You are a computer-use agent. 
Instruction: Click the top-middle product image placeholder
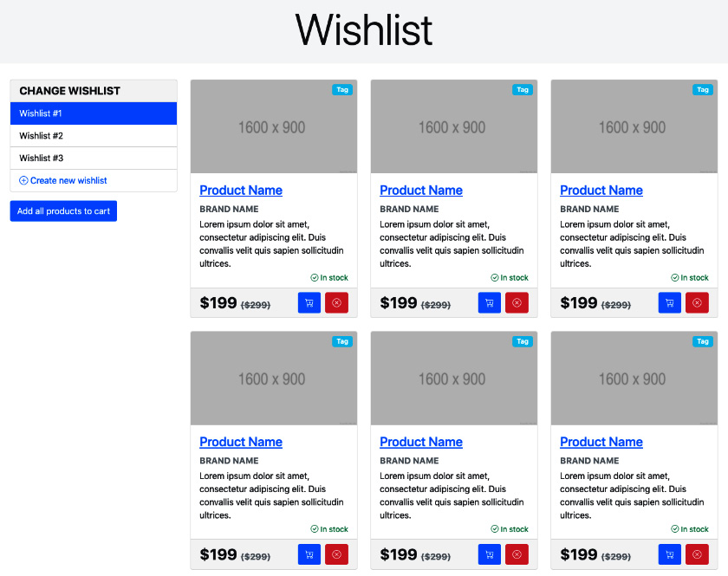point(453,126)
